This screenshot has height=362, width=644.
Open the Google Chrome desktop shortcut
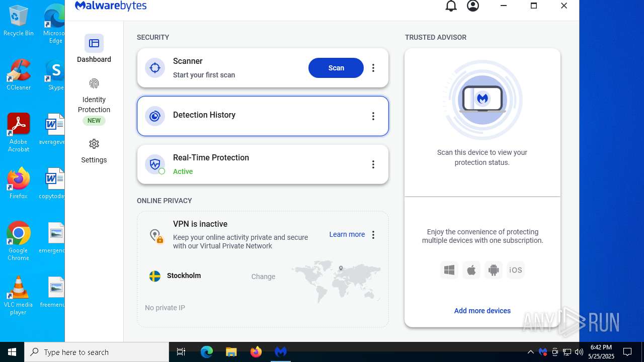click(19, 241)
